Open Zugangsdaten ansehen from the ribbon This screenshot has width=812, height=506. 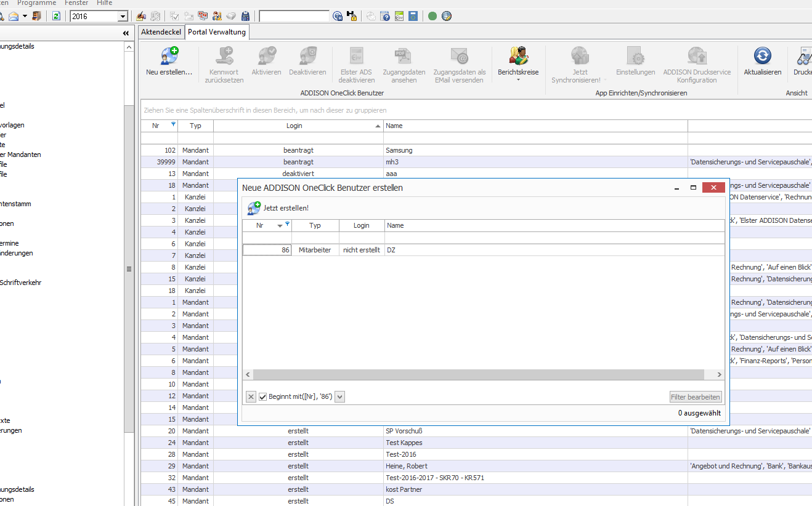coord(404,65)
